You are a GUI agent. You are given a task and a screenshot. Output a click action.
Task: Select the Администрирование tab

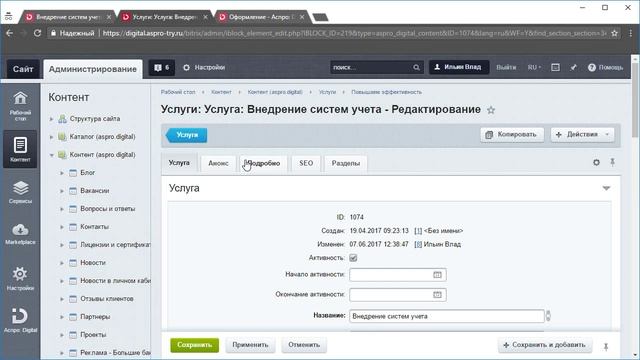(x=93, y=69)
